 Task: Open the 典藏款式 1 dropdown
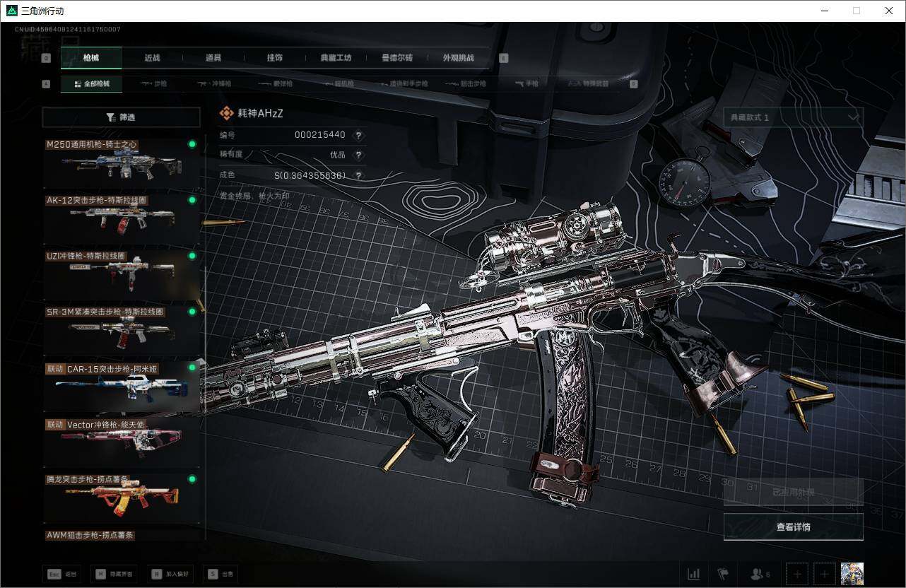pos(793,117)
